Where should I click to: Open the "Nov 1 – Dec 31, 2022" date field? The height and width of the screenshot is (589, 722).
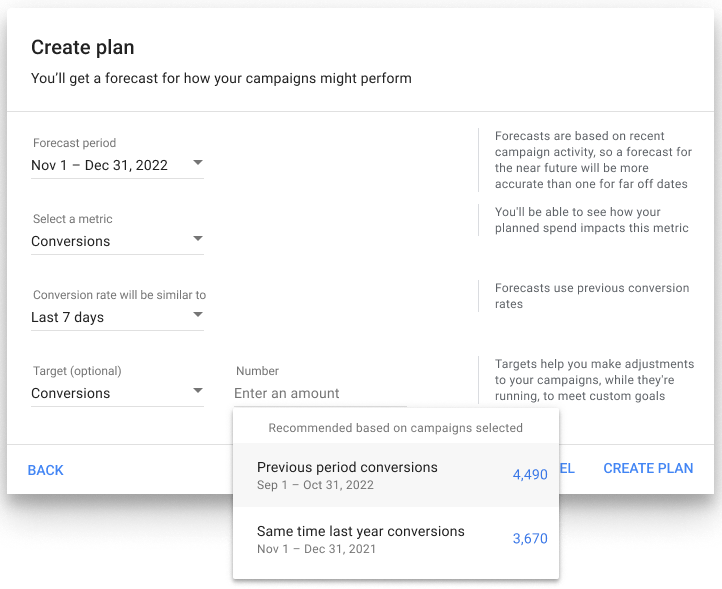tap(100, 165)
